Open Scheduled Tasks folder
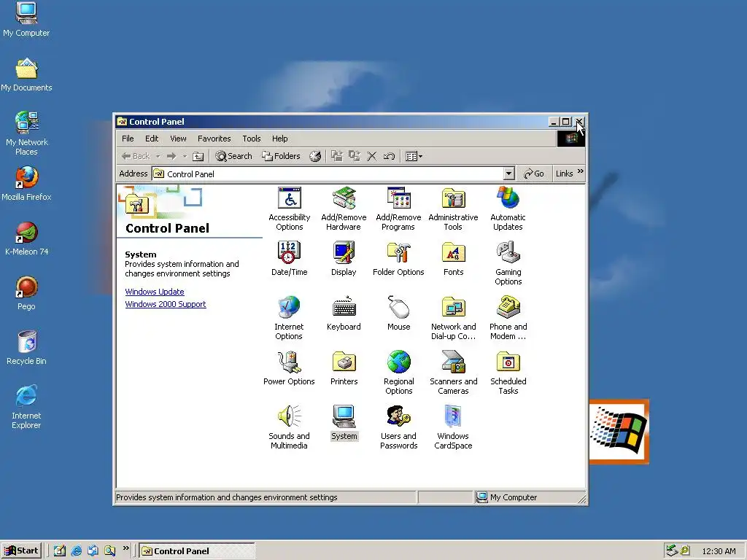Viewport: 747px width, 560px height. click(x=508, y=373)
